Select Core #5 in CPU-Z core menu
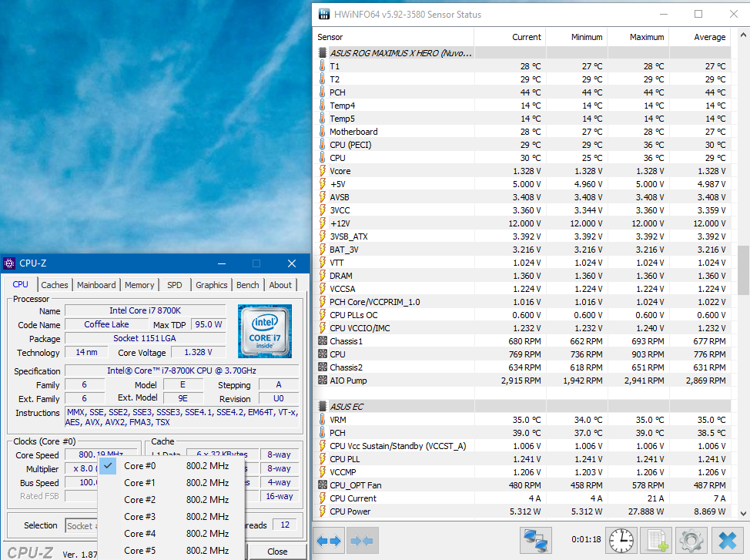This screenshot has height=560, width=750. coord(171,551)
